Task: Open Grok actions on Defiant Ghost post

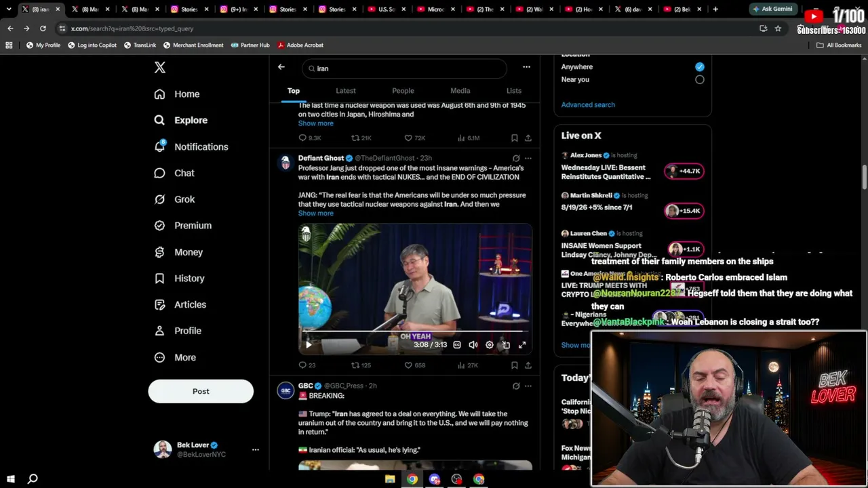Action: (x=516, y=159)
